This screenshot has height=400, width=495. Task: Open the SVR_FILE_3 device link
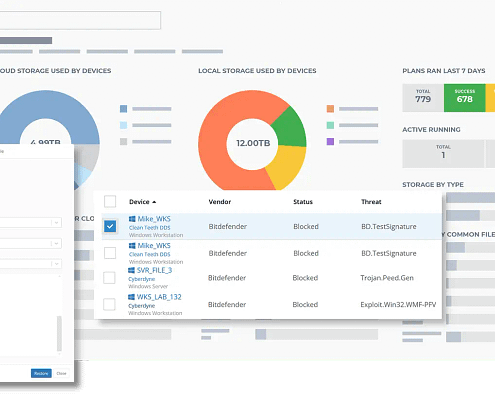154,270
